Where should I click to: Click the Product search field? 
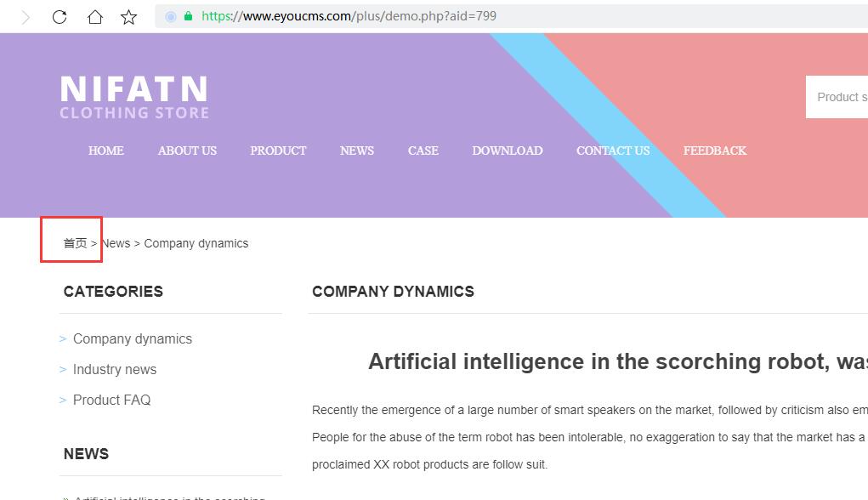[x=837, y=97]
